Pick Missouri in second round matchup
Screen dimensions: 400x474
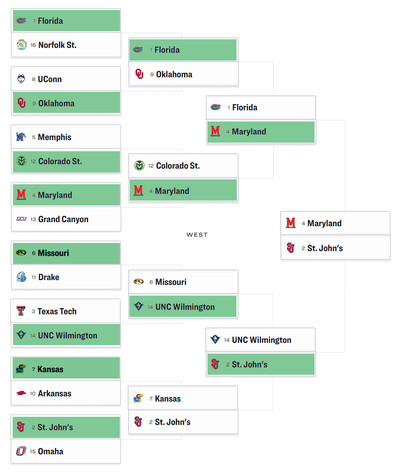click(x=183, y=282)
